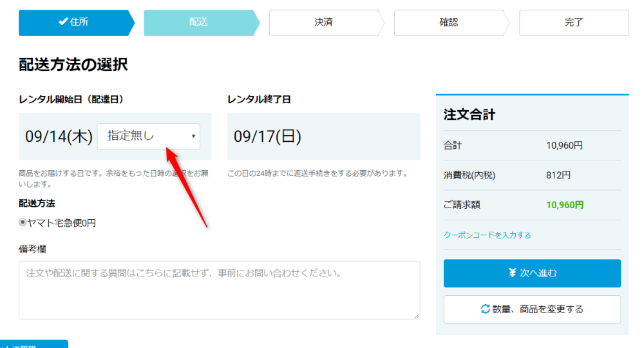Click the 配送方法の選択 page heading
644x348 pixels.
[x=73, y=64]
